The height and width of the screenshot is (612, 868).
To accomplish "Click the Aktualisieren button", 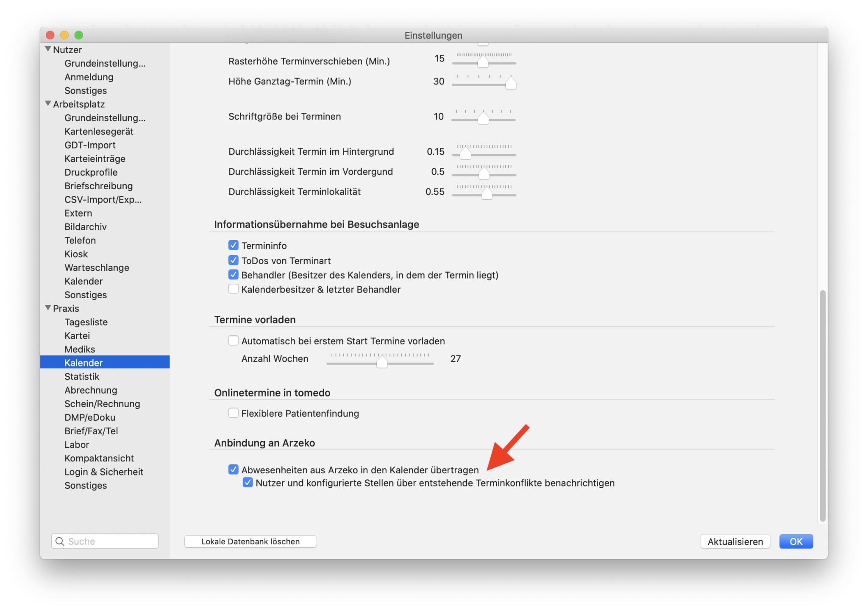I will tap(735, 542).
